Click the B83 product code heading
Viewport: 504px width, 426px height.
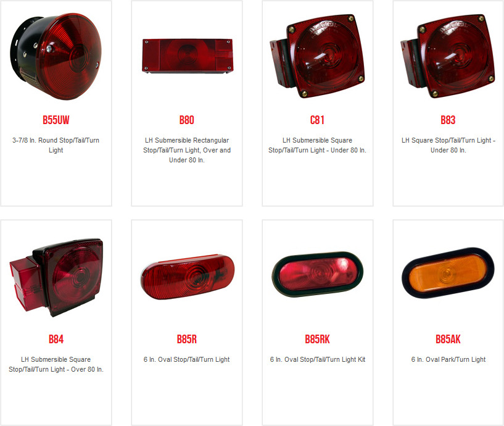pos(448,120)
